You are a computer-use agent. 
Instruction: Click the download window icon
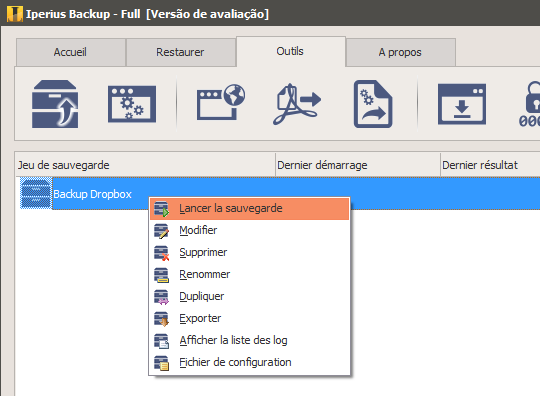pos(462,104)
